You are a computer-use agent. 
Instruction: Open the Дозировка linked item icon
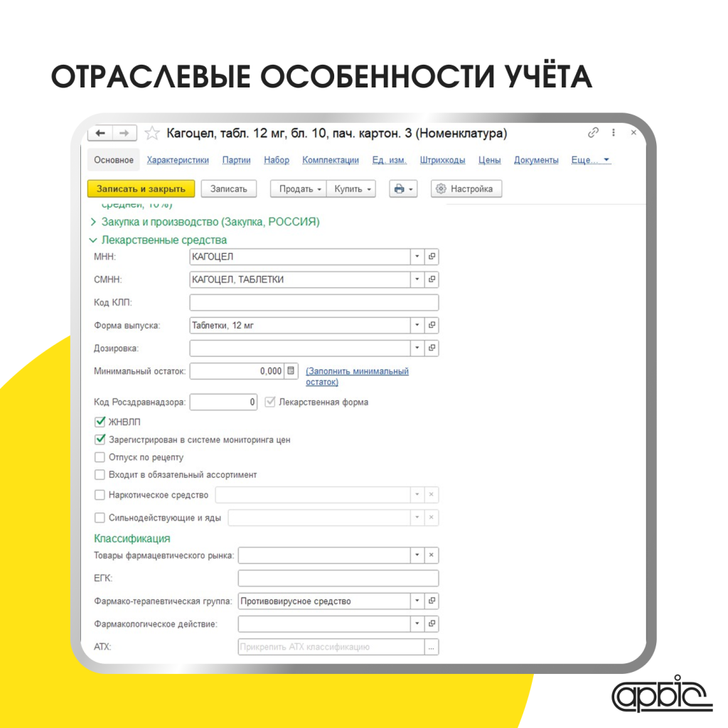point(432,348)
